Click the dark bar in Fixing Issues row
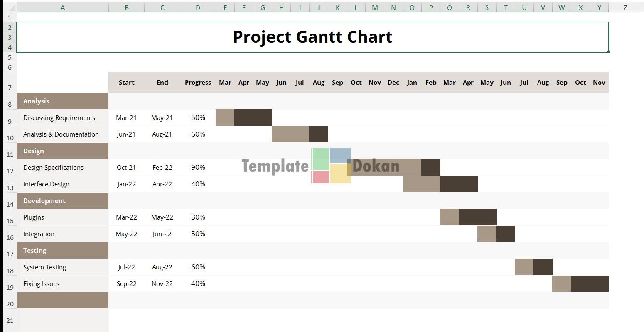The height and width of the screenshot is (332, 644). 590,284
